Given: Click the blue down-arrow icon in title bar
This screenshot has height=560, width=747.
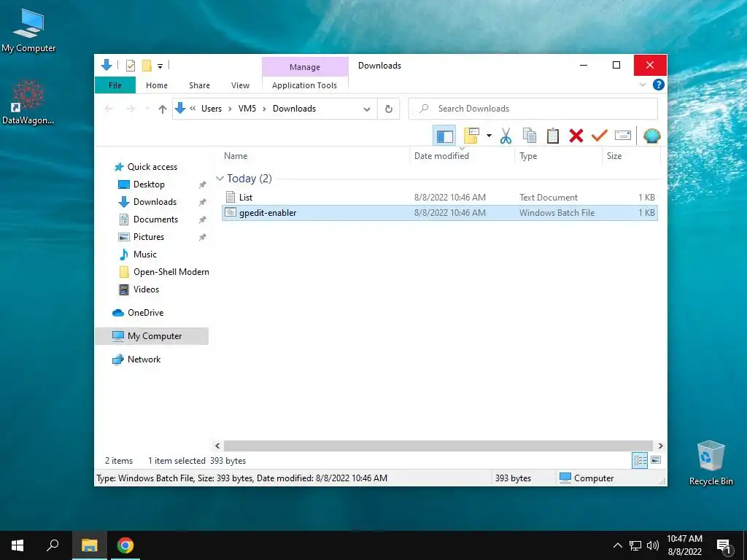Looking at the screenshot, I should [107, 65].
